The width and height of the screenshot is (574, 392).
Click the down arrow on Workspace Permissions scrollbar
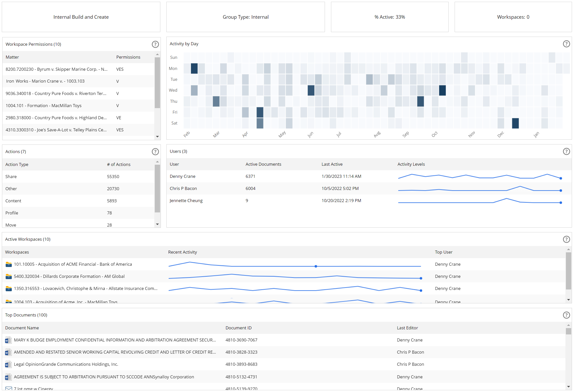pos(157,137)
